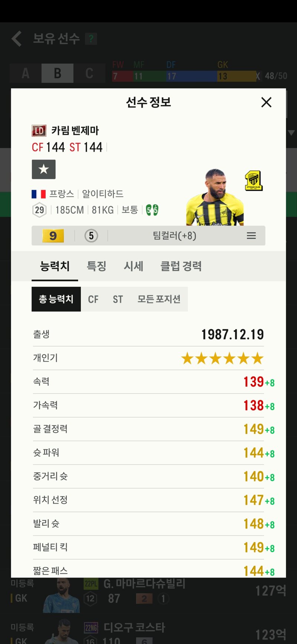297x644 pixels.
Task: Tap the green 5/5 foot rating icon
Action: point(152,210)
